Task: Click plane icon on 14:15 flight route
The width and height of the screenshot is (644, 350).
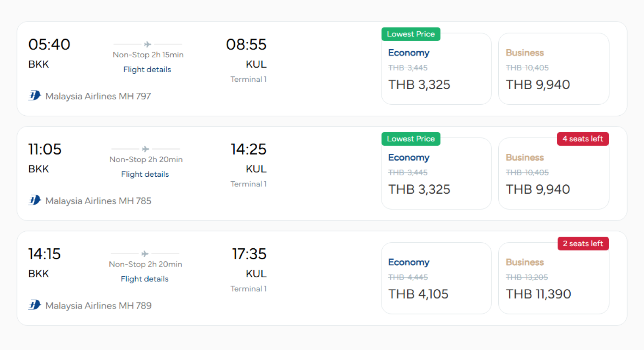Action: pos(145,253)
